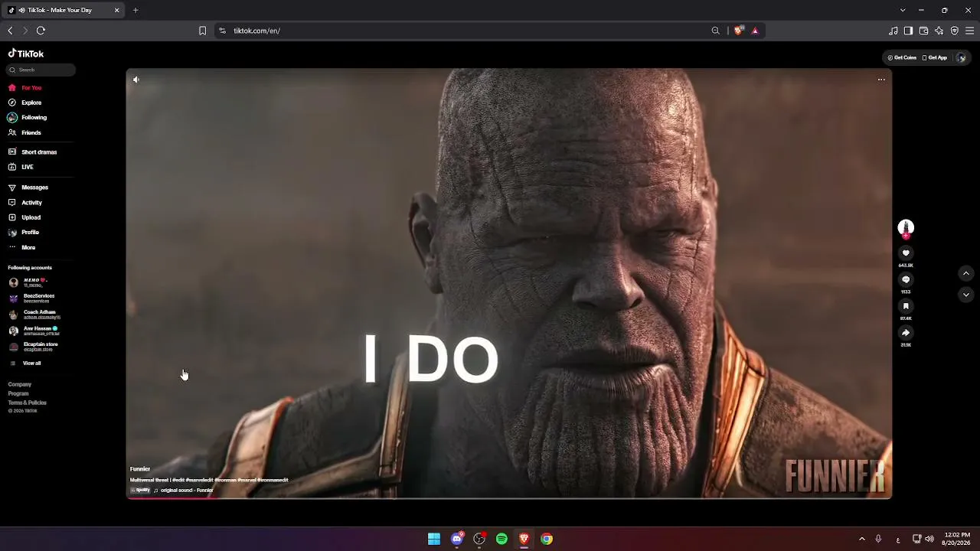Seek using the video progress bar
The height and width of the screenshot is (551, 980).
509,498
